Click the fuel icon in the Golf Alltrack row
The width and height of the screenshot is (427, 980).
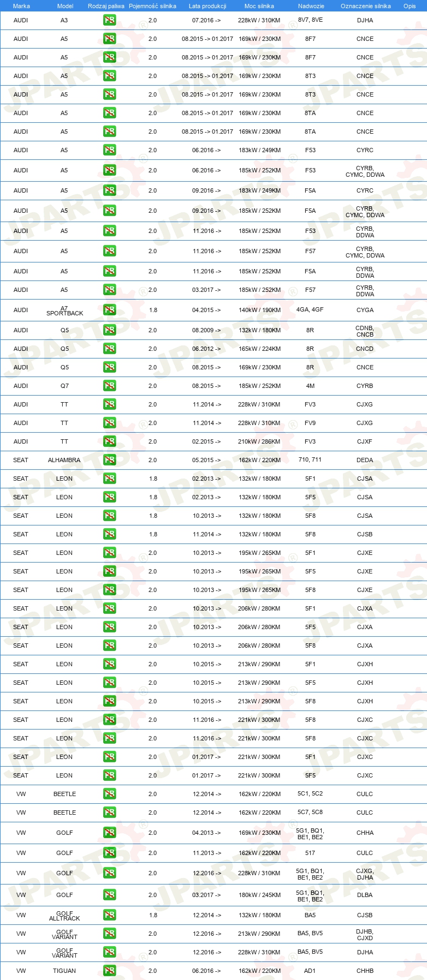[x=109, y=915]
